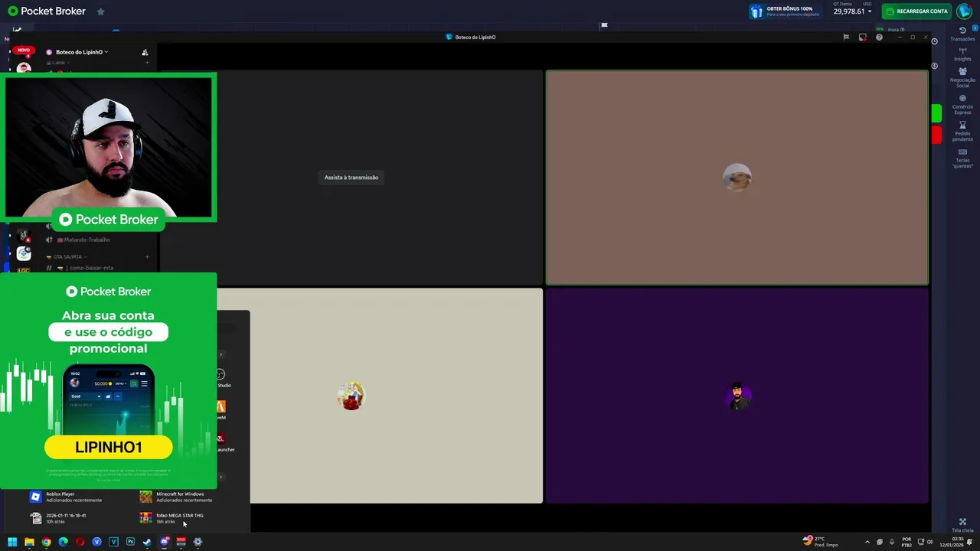Click Recarregar Conta button
980x551 pixels.
point(916,11)
